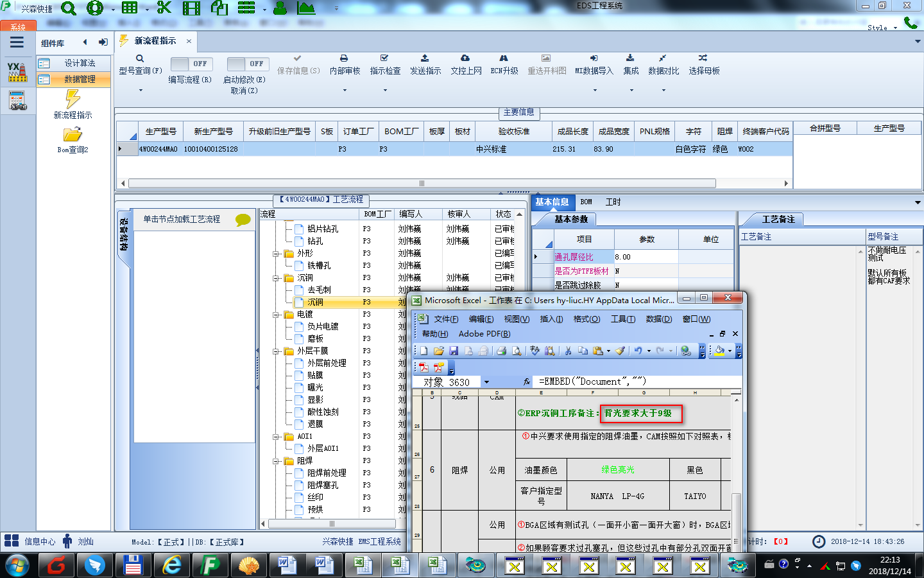Viewport: 924px width, 578px height.
Task: Click 集成 download tool
Action: point(631,65)
